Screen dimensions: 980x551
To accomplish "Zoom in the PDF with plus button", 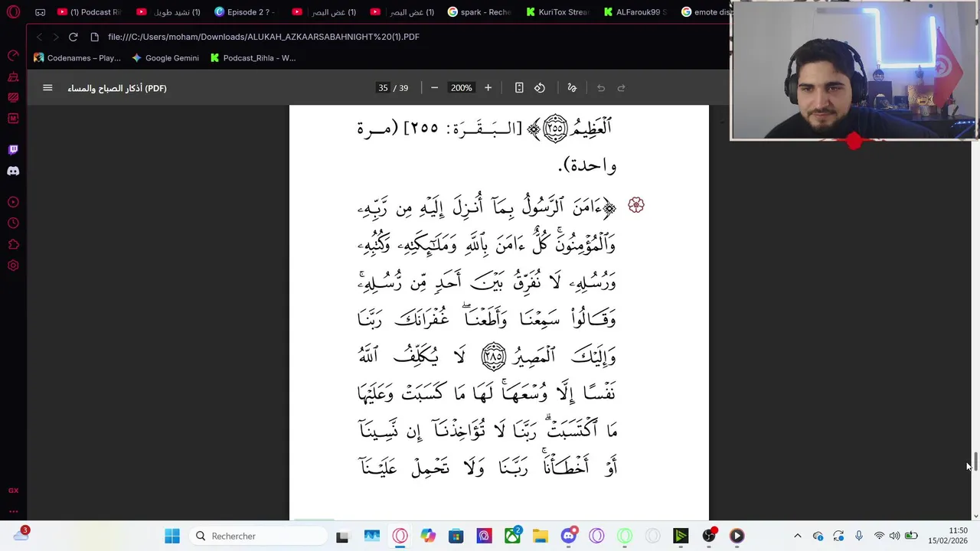I will (x=488, y=88).
